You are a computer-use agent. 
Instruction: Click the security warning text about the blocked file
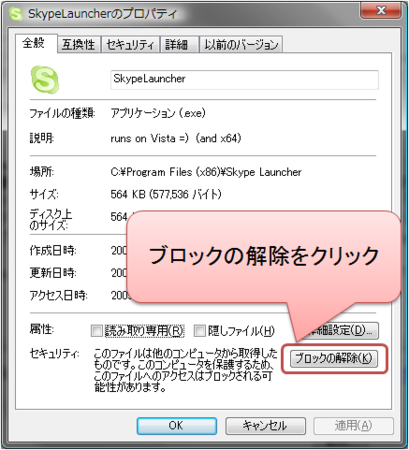pyautogui.click(x=185, y=370)
